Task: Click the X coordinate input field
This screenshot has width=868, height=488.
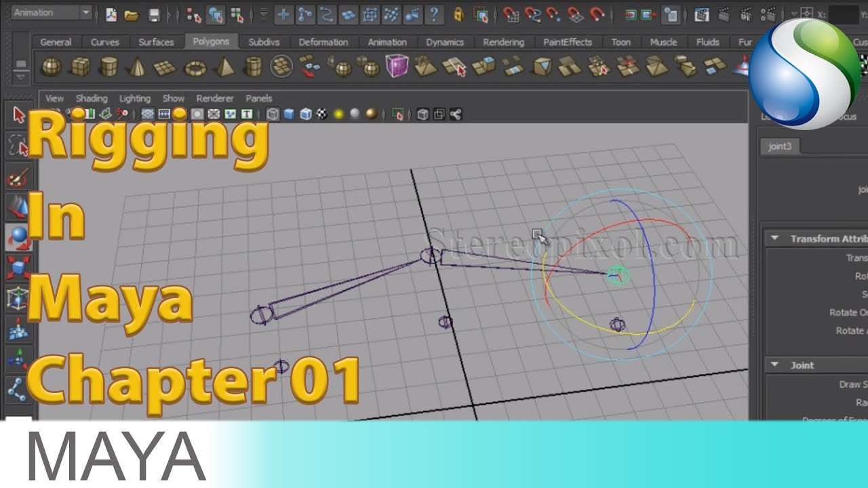Action: [x=843, y=14]
